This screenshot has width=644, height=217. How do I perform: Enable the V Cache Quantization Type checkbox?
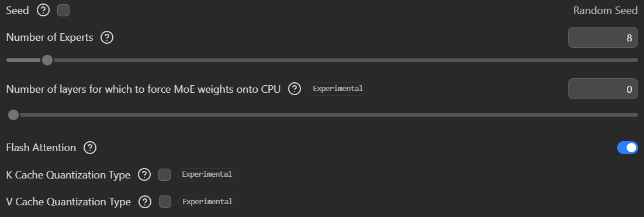[x=165, y=202]
